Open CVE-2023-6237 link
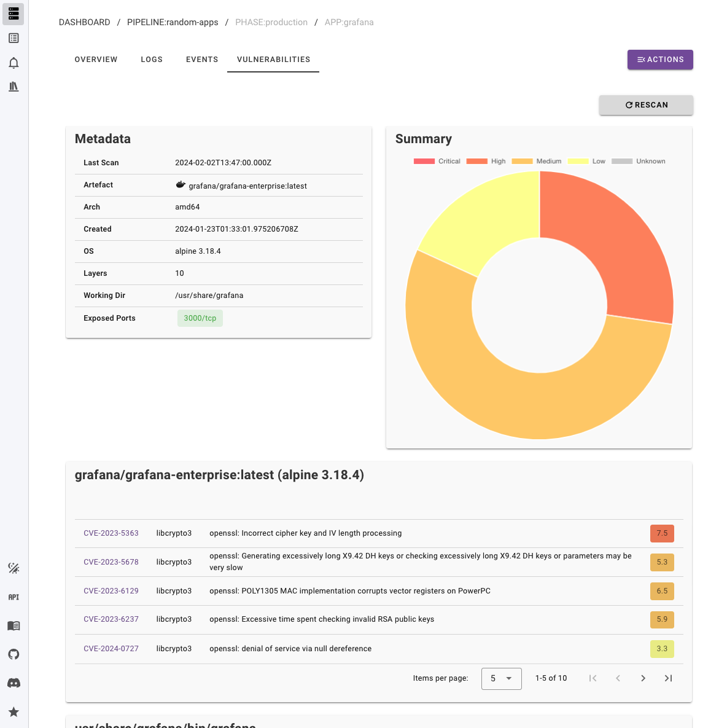Screen dimensions: 727x728 coord(111,619)
